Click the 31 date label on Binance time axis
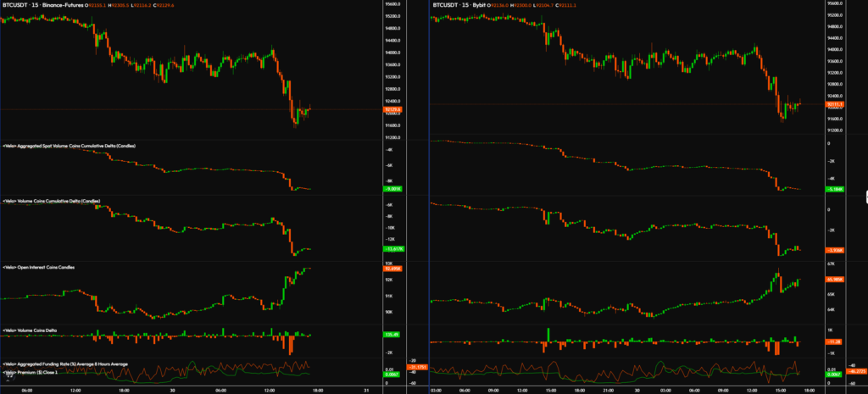The height and width of the screenshot is (394, 868). point(364,390)
